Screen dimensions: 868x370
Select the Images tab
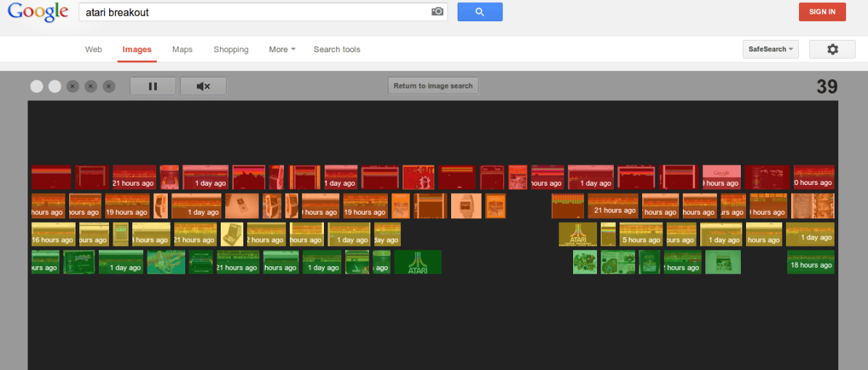(x=137, y=49)
